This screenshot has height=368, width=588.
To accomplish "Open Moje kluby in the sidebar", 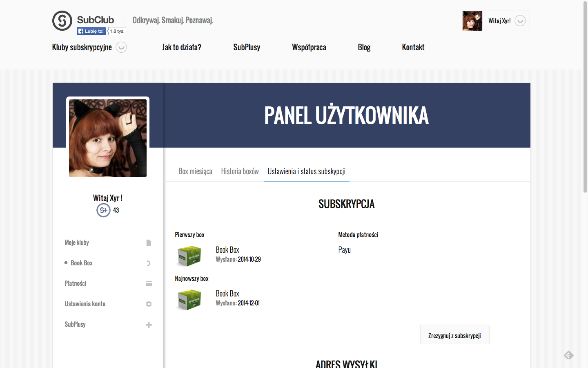I will tap(77, 242).
